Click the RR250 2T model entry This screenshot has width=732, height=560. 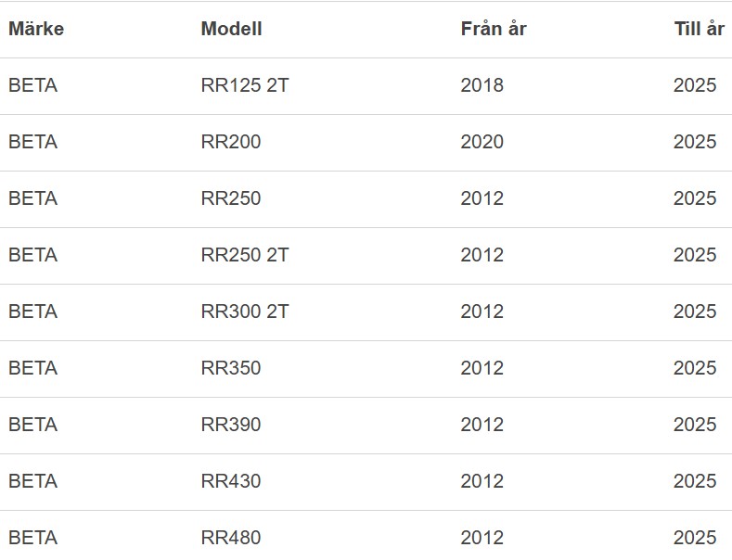tap(245, 255)
